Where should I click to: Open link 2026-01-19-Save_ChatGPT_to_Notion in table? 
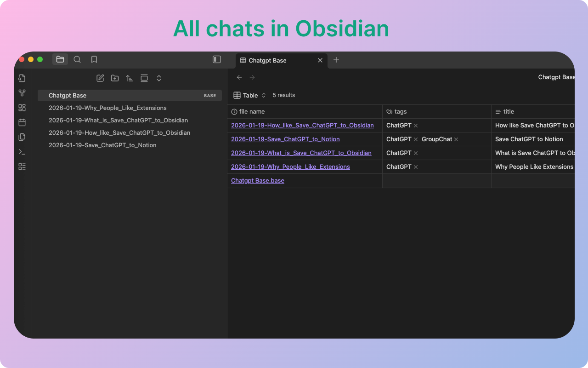(285, 139)
